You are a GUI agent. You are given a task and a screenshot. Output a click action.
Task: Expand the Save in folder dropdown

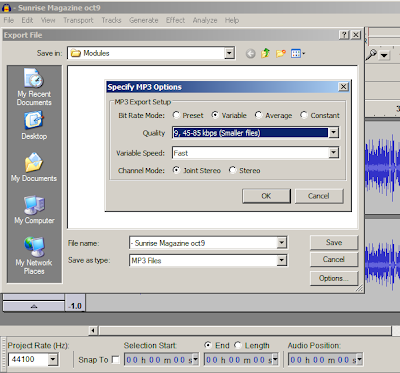(229, 53)
